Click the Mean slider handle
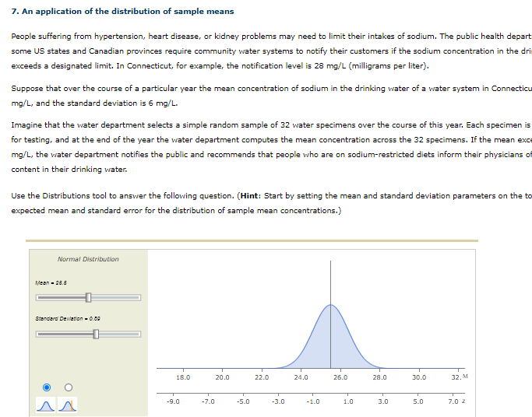This screenshot has height=417, width=532. pyautogui.click(x=89, y=297)
